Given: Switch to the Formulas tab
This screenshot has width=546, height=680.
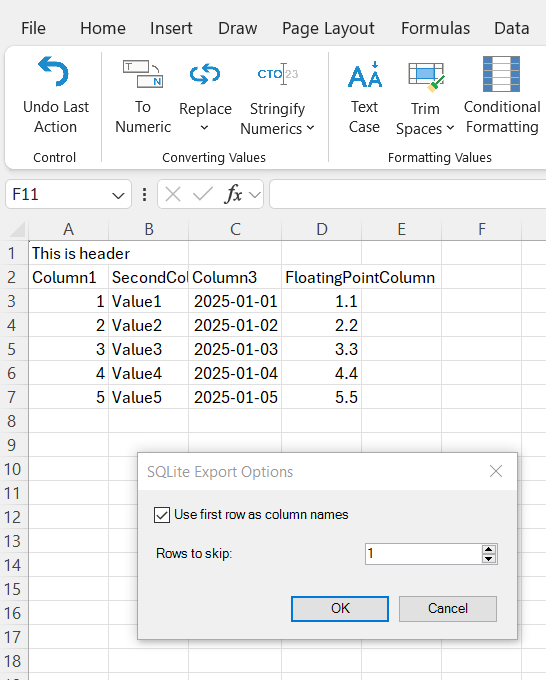Looking at the screenshot, I should tap(435, 28).
